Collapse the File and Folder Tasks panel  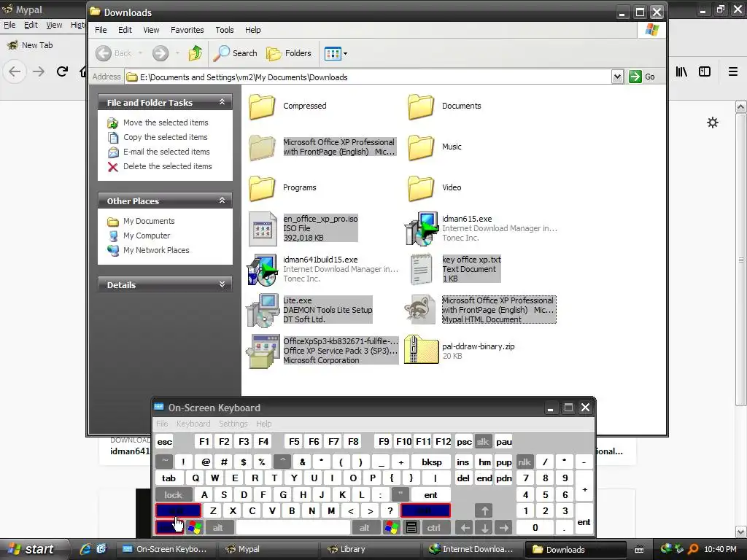tap(222, 102)
